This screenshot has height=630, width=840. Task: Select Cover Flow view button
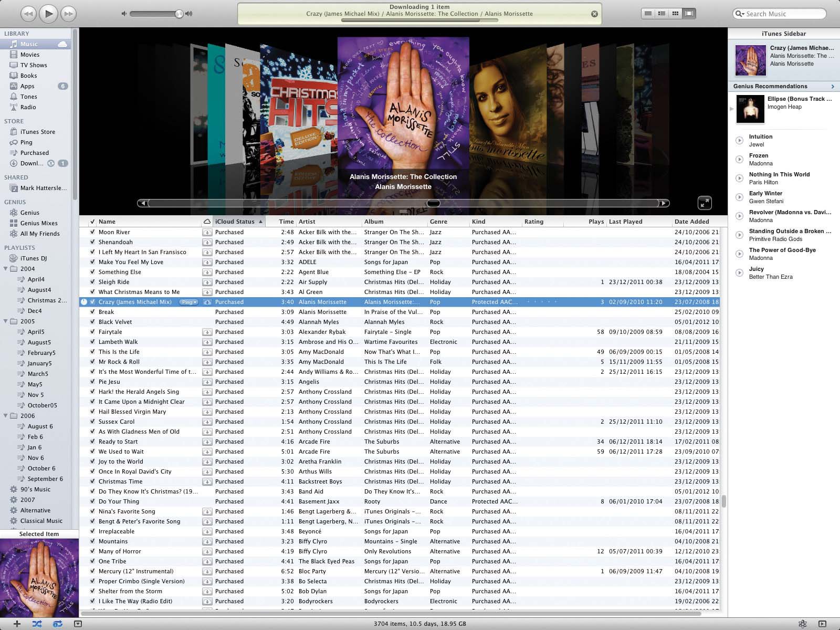(689, 14)
